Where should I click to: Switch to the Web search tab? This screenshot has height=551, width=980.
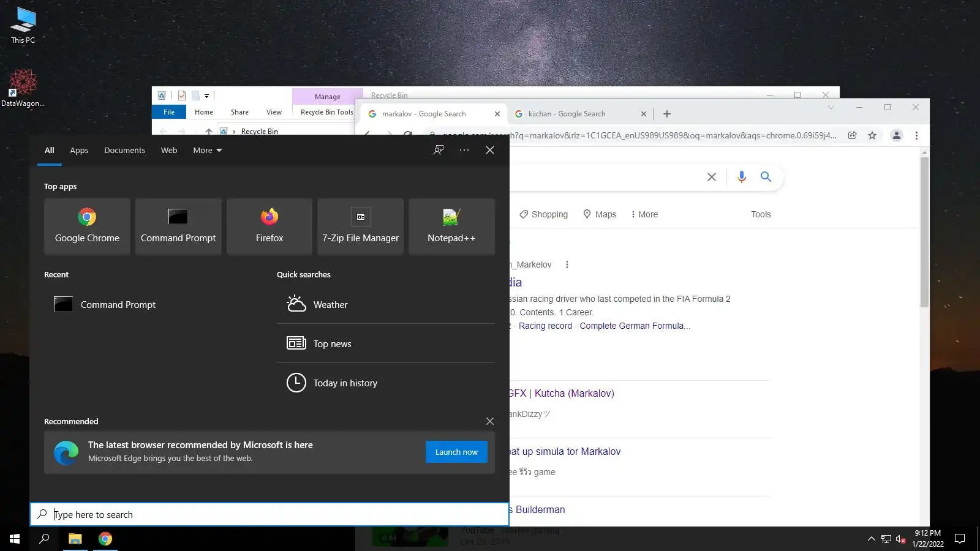tap(169, 150)
